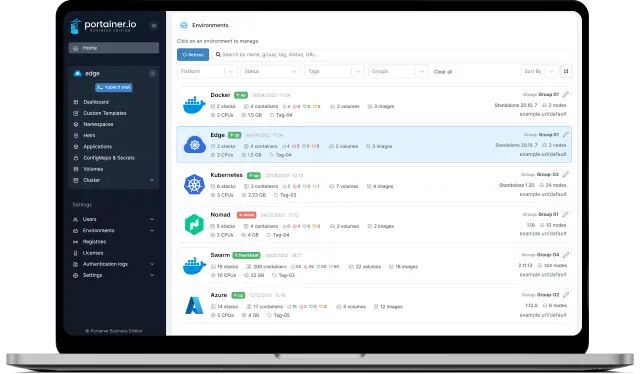This screenshot has width=640, height=374.
Task: Edit the Swarm environment pencil icon
Action: [x=566, y=255]
